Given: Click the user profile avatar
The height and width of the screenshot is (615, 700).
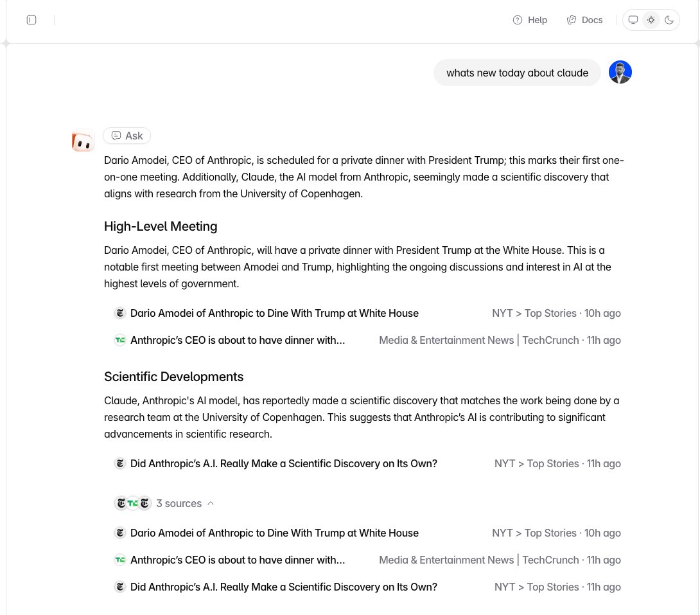Looking at the screenshot, I should click(620, 72).
